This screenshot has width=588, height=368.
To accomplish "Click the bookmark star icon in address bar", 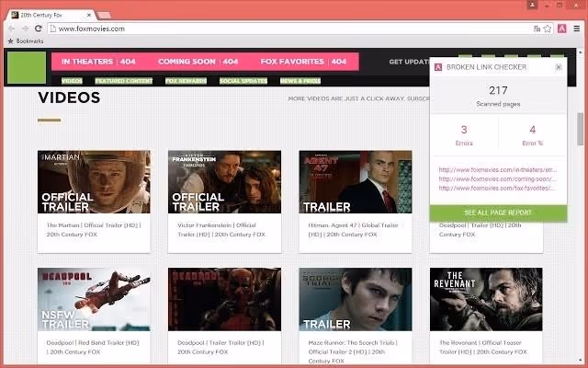I will (x=548, y=29).
